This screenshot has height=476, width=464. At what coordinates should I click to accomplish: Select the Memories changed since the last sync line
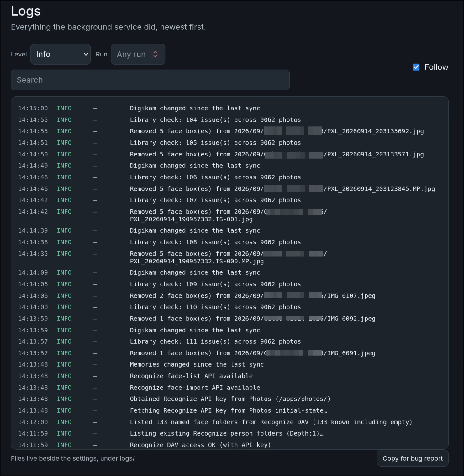pyautogui.click(x=229, y=364)
